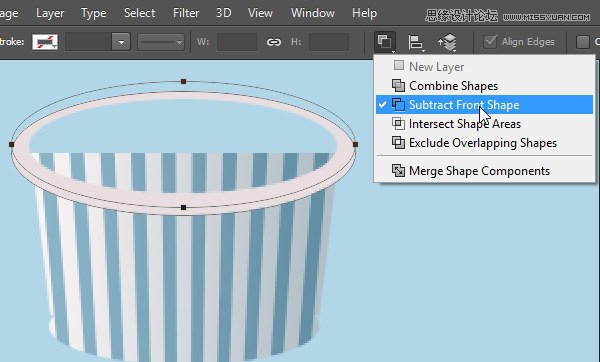Choose Exclude Overlapping Shapes option
This screenshot has height=362, width=600.
pyautogui.click(x=484, y=143)
